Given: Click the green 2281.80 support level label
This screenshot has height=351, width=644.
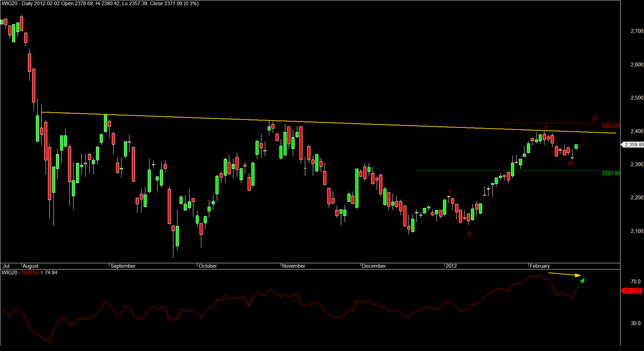Looking at the screenshot, I should [x=611, y=173].
